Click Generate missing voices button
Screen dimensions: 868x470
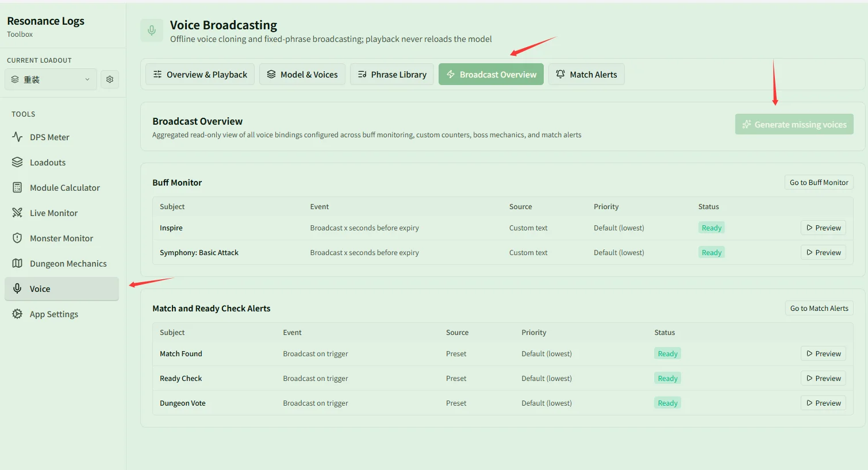point(794,124)
